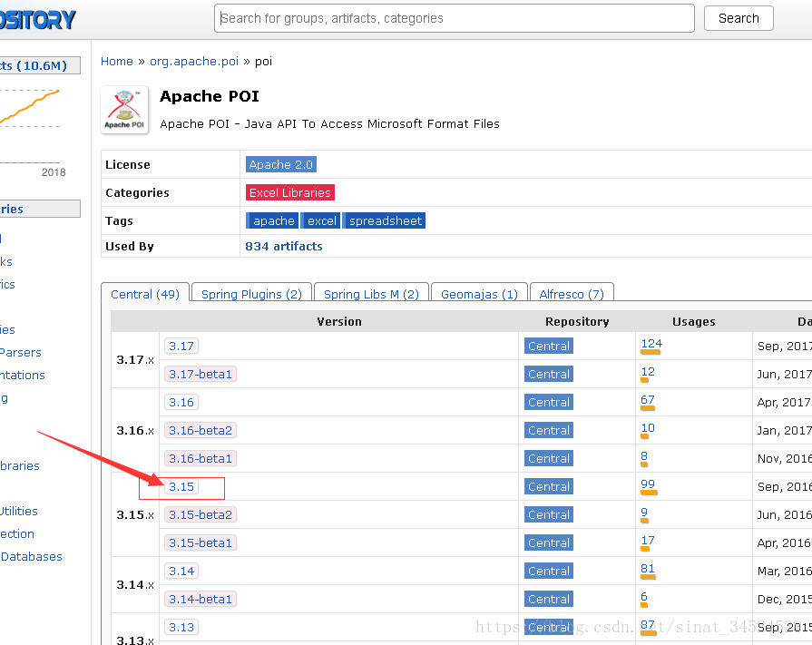Open the Parsers sidebar category
Viewport: 812px width, 645px height.
[x=20, y=353]
